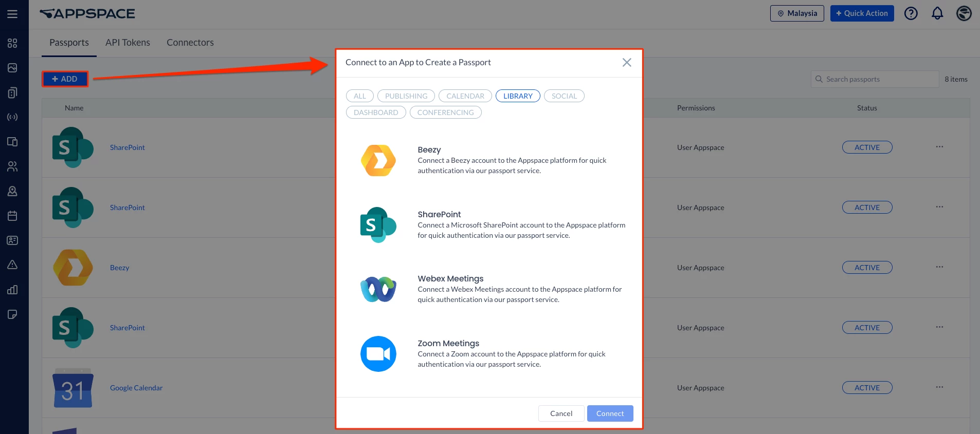Select the Zoom Meetings title text
Screen dimensions: 980x434
tap(448, 343)
